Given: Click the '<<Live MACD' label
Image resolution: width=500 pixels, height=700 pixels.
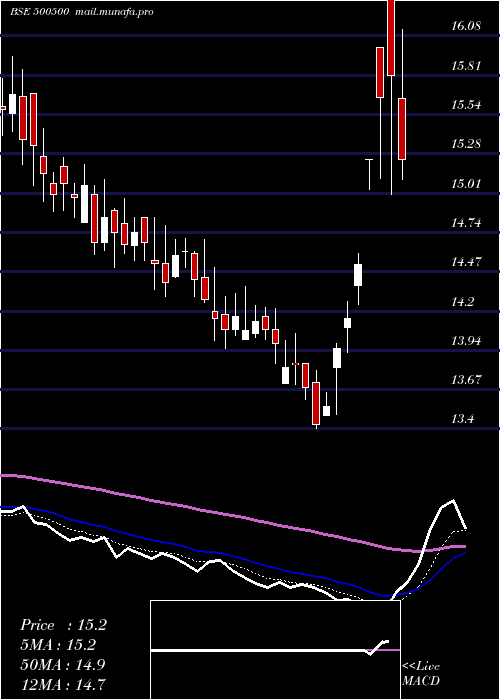Looking at the screenshot, I should (421, 674).
